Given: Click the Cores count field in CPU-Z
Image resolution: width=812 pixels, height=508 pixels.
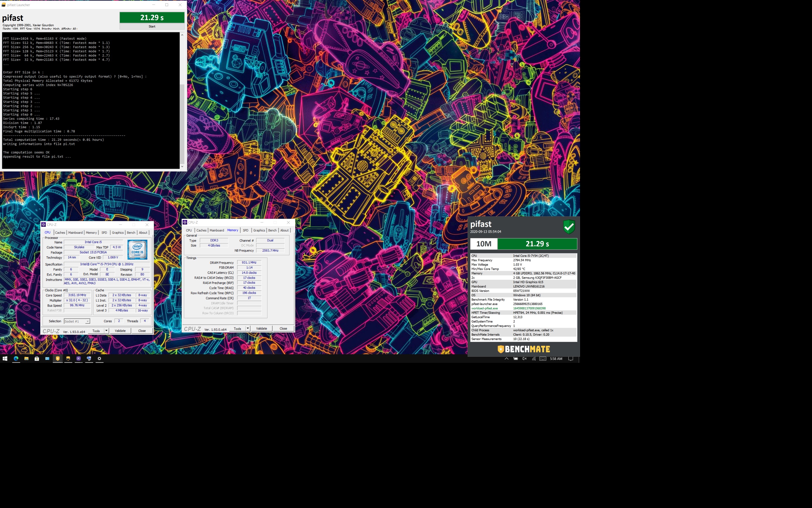Looking at the screenshot, I should click(119, 321).
